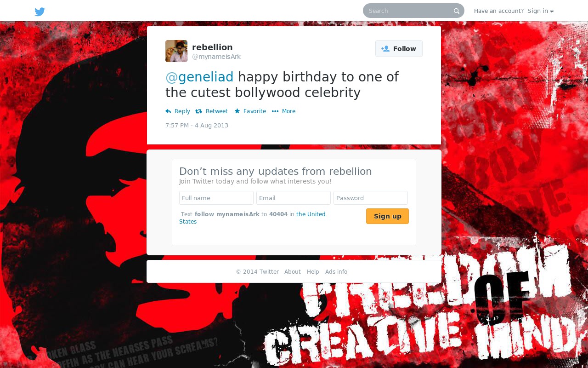Screen dimensions: 588x368
Task: Click the search magnifier icon
Action: click(x=457, y=11)
